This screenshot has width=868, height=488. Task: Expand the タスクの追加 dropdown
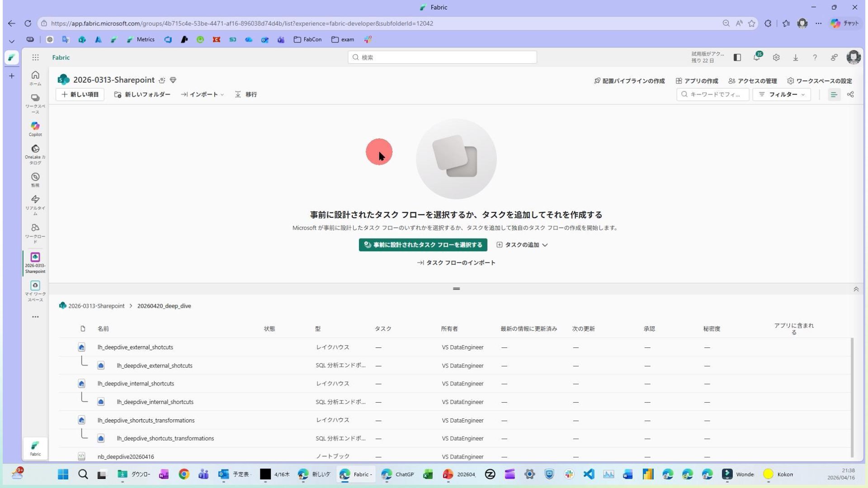coord(522,245)
